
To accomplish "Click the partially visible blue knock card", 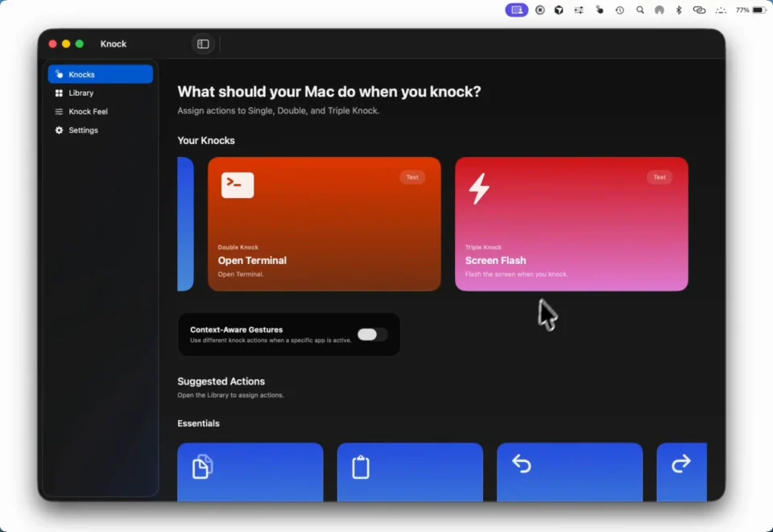I will 185,224.
